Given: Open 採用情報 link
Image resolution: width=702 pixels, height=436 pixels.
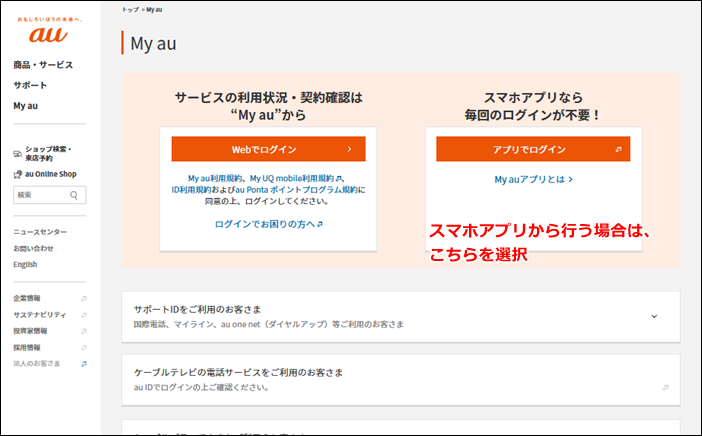Looking at the screenshot, I should (27, 348).
